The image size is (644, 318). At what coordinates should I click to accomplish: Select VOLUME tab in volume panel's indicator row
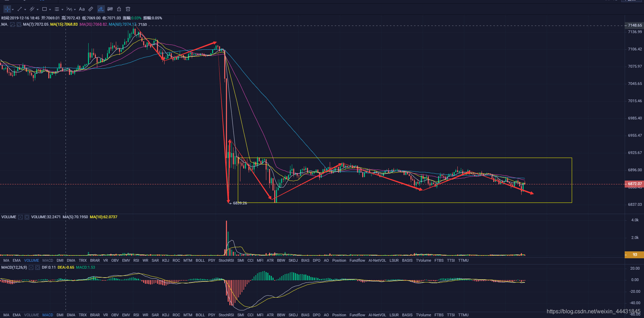[x=31, y=261]
